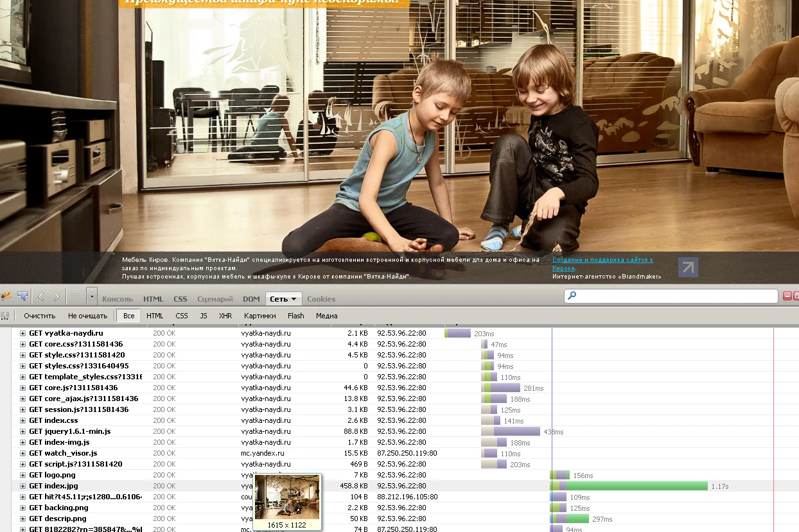Viewport: 799px width, 532px height.
Task: Select the GET session.js?1311581436 request text
Action: [79, 410]
